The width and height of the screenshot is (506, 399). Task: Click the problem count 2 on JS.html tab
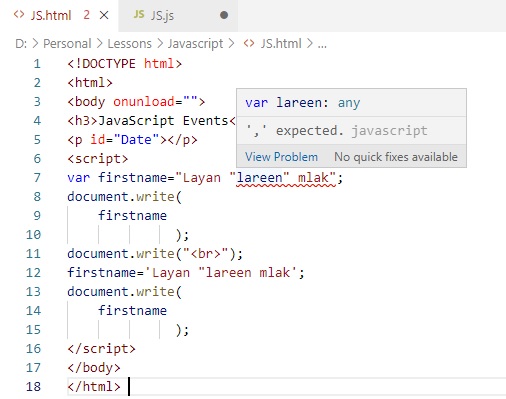click(x=86, y=15)
